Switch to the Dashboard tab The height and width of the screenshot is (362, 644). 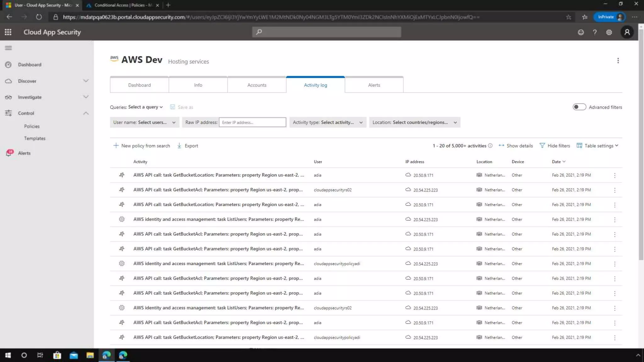139,85
